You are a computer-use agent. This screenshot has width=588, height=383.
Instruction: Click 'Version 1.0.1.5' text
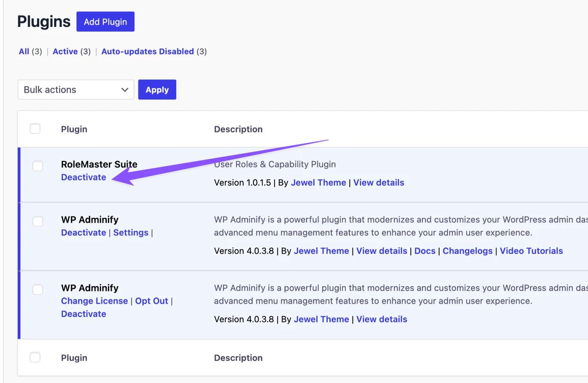click(x=242, y=183)
